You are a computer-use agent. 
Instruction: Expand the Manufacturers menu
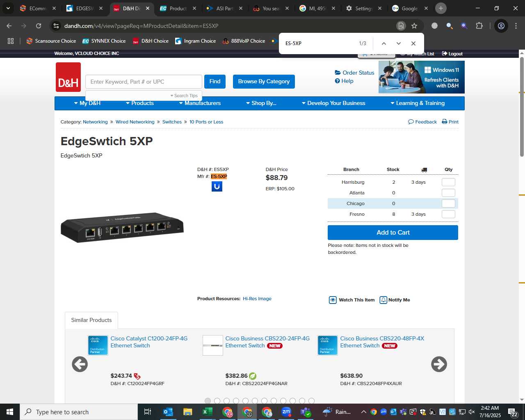click(200, 103)
